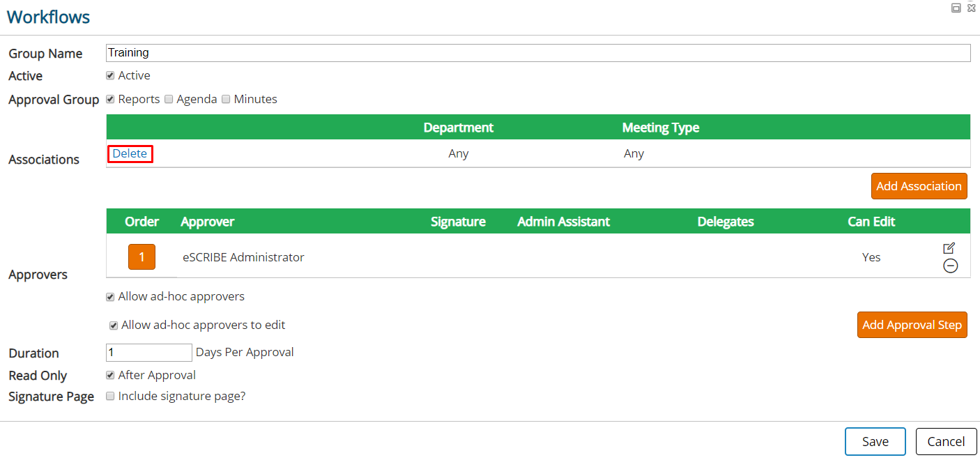Viewport: 980px width, 460px height.
Task: Enable the Agenda approval group checkbox
Action: (169, 99)
